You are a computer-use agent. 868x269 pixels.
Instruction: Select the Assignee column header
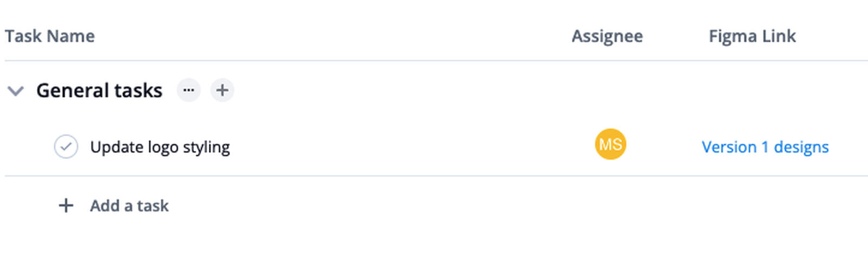coord(607,36)
